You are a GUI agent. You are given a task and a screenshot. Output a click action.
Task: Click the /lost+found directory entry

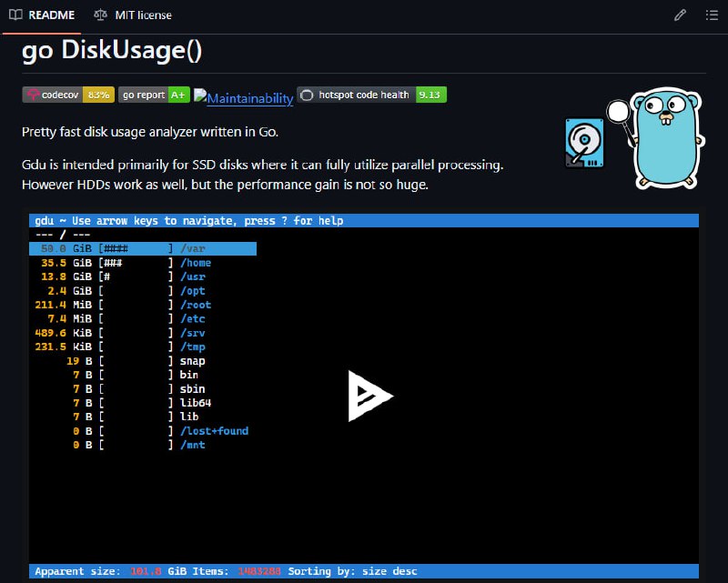(x=214, y=431)
